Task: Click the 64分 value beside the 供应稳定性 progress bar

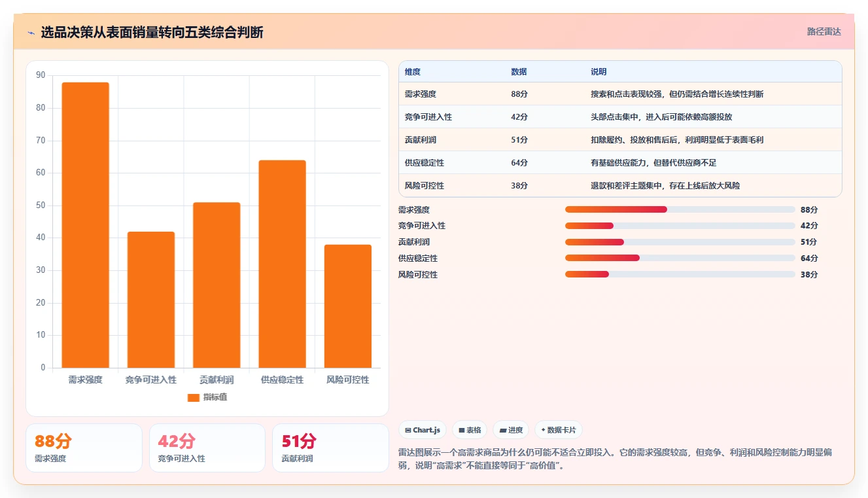Action: click(x=809, y=258)
